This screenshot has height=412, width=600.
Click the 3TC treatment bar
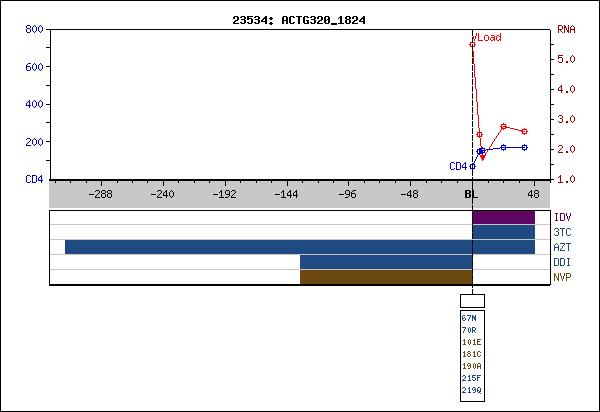[503, 232]
